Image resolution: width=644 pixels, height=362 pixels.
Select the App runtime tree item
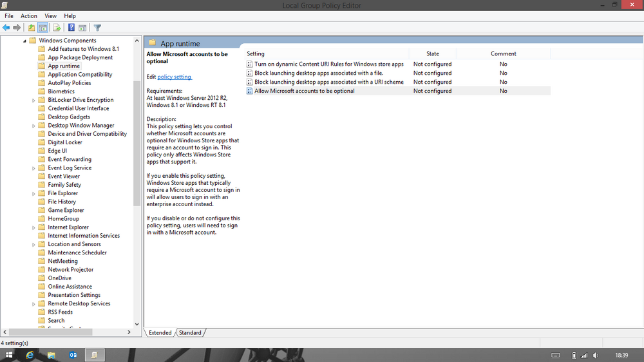pyautogui.click(x=64, y=66)
